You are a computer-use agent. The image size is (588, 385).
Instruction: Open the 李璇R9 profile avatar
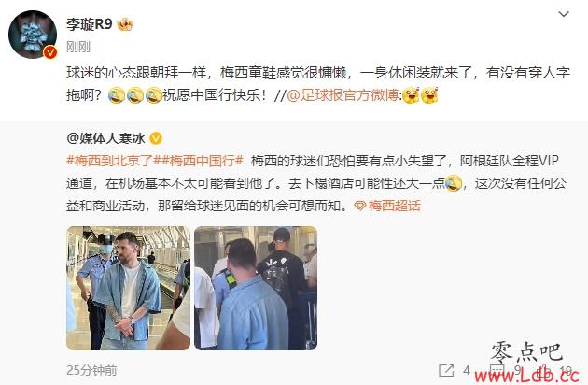33,35
